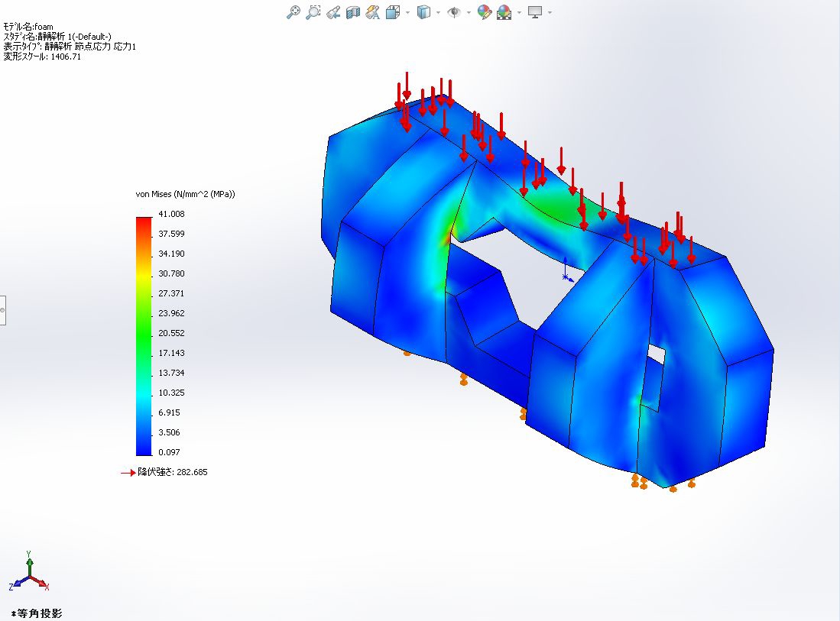840x621 pixels.
Task: Activate the Section View tool
Action: tap(353, 12)
